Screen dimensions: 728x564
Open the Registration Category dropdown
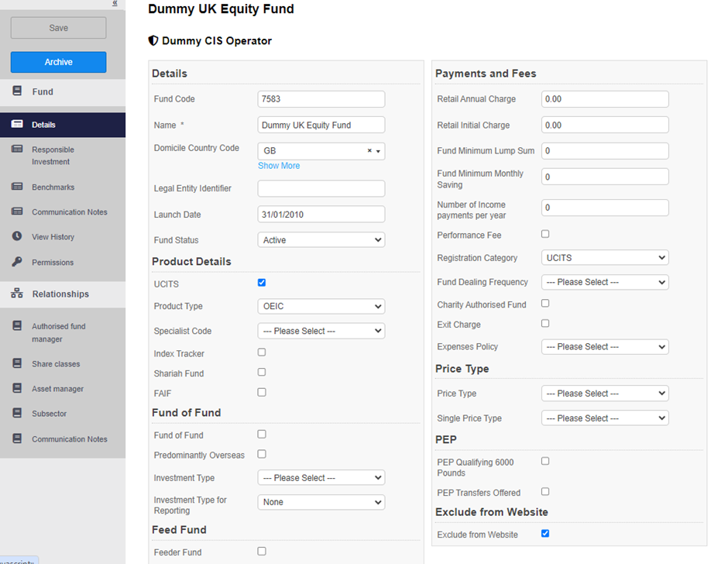pyautogui.click(x=604, y=258)
